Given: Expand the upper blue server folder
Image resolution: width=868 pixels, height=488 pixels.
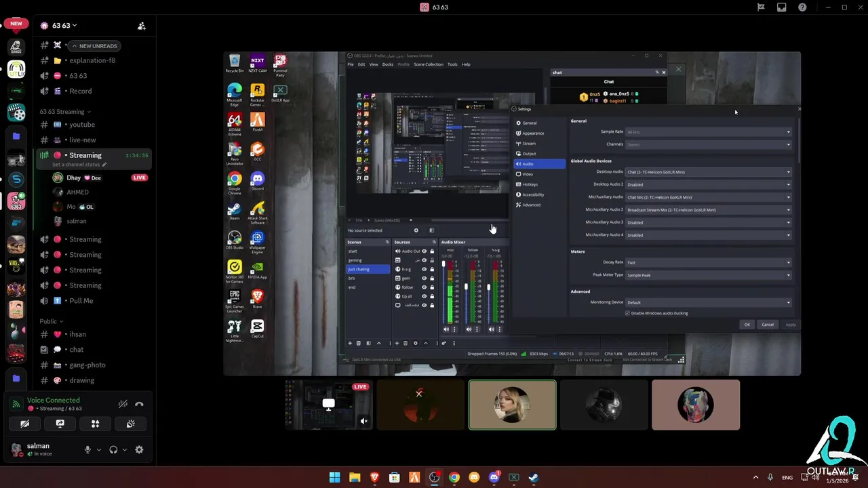Looking at the screenshot, I should 16,136.
